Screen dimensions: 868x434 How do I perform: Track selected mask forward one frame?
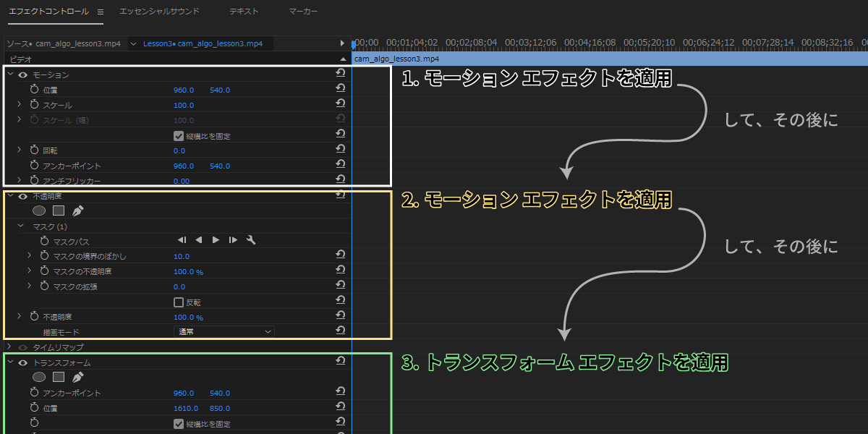(233, 240)
